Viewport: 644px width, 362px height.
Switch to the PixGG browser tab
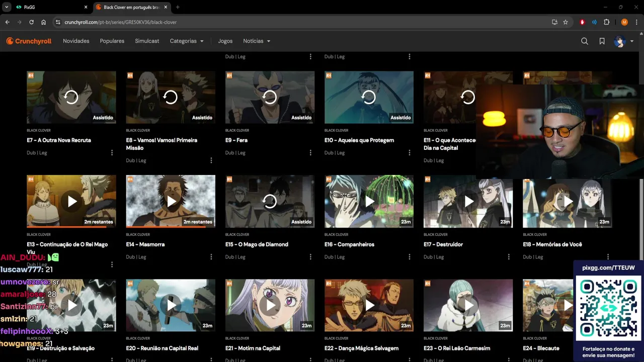tap(50, 7)
